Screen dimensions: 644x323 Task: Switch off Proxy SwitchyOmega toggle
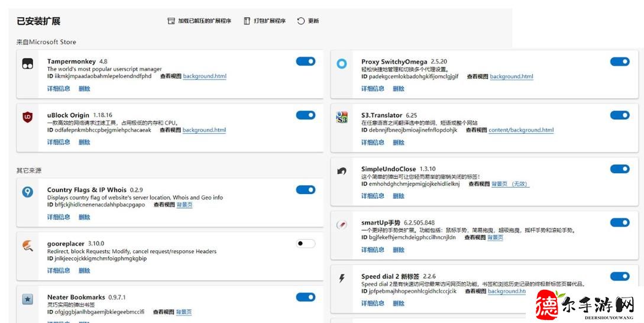tap(620, 62)
